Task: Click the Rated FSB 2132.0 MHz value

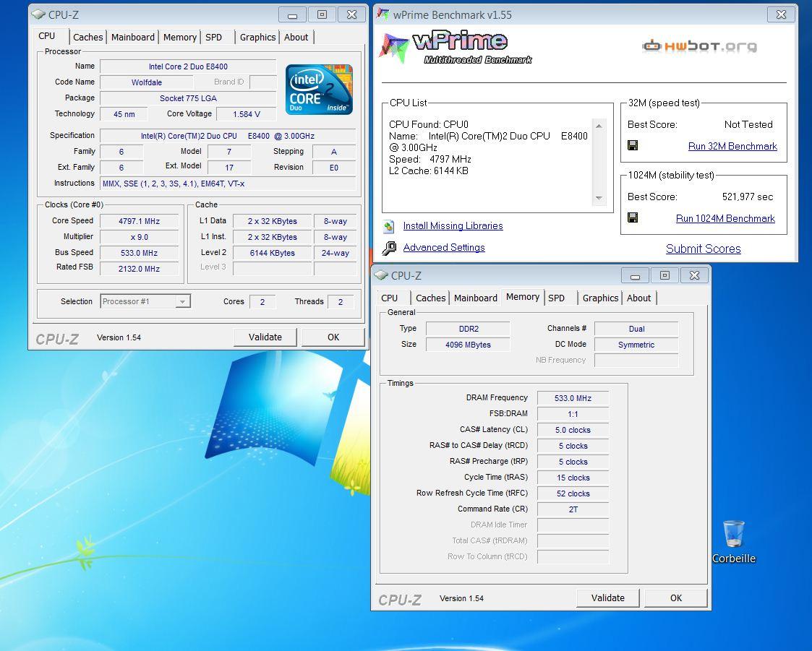Action: pyautogui.click(x=140, y=269)
